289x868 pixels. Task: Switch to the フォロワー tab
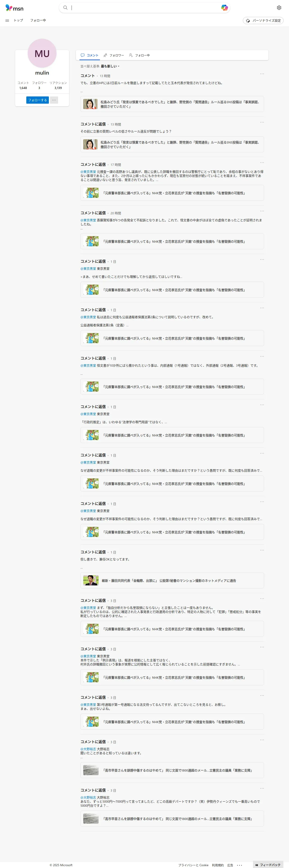[114, 55]
